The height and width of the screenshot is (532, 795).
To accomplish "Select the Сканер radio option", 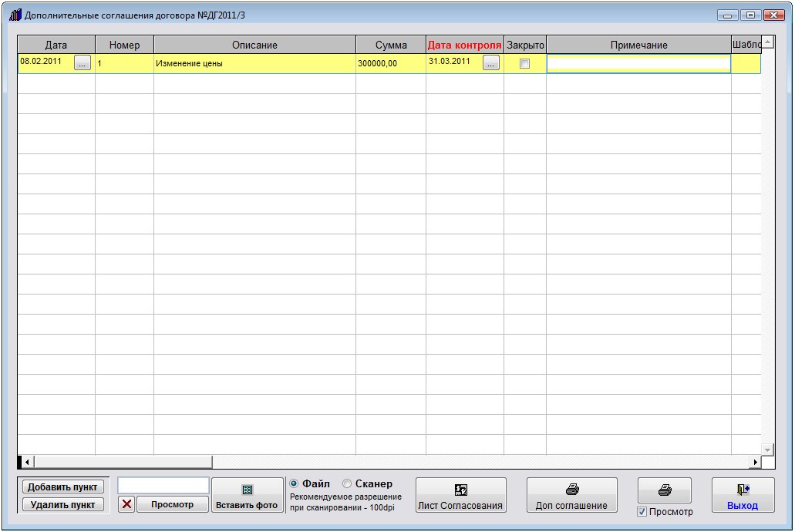I will coord(347,484).
